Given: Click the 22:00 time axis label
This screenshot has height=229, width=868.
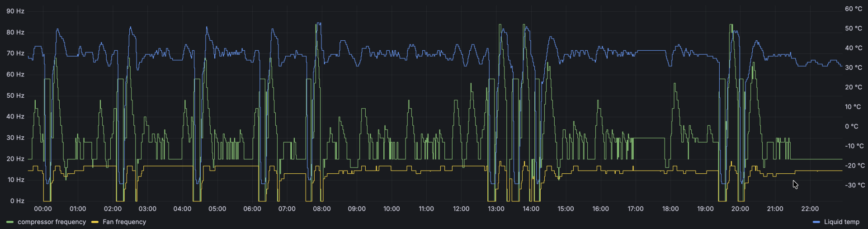Looking at the screenshot, I should pyautogui.click(x=810, y=209).
